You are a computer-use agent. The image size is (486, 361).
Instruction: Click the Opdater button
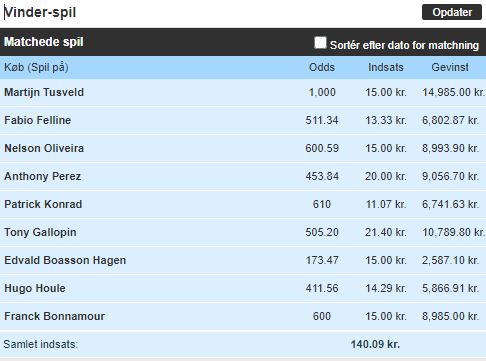[x=452, y=12]
